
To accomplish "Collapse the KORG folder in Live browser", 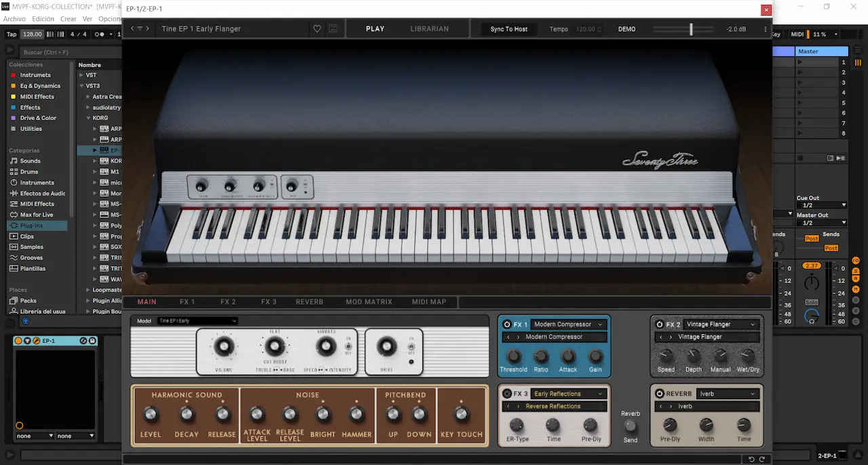I will coord(87,118).
